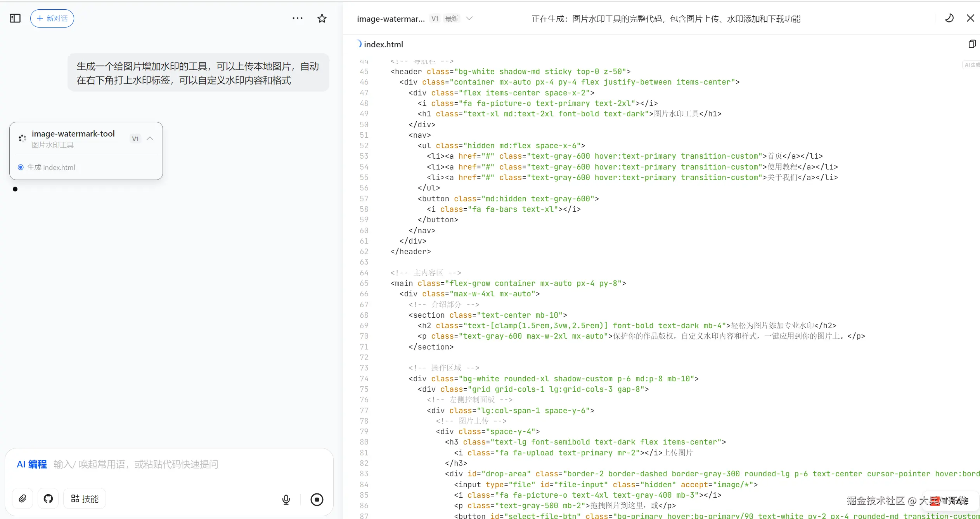Favorite this conversation with the star icon
Image resolution: width=980 pixels, height=519 pixels.
coord(322,18)
